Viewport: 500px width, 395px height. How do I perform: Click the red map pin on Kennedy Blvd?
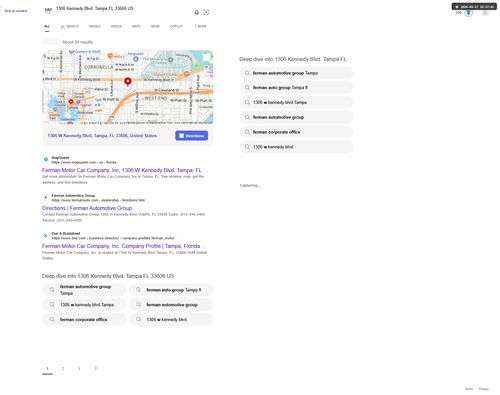point(128,82)
